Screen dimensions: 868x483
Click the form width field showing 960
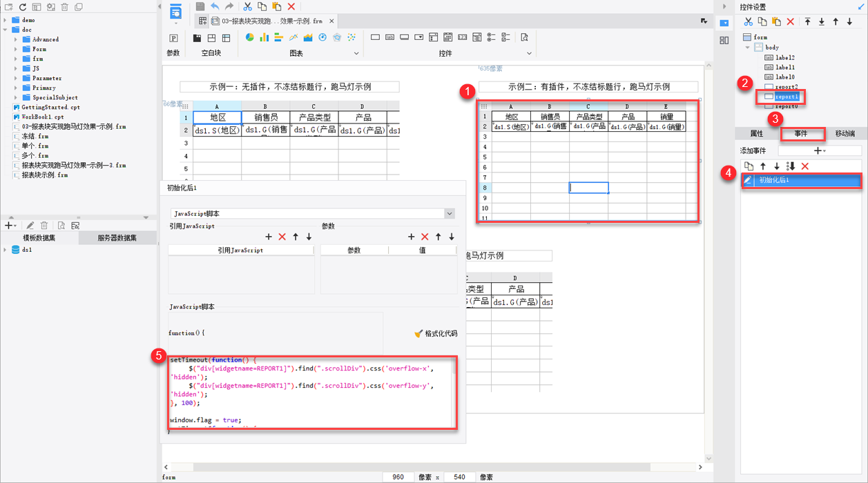tap(398, 477)
